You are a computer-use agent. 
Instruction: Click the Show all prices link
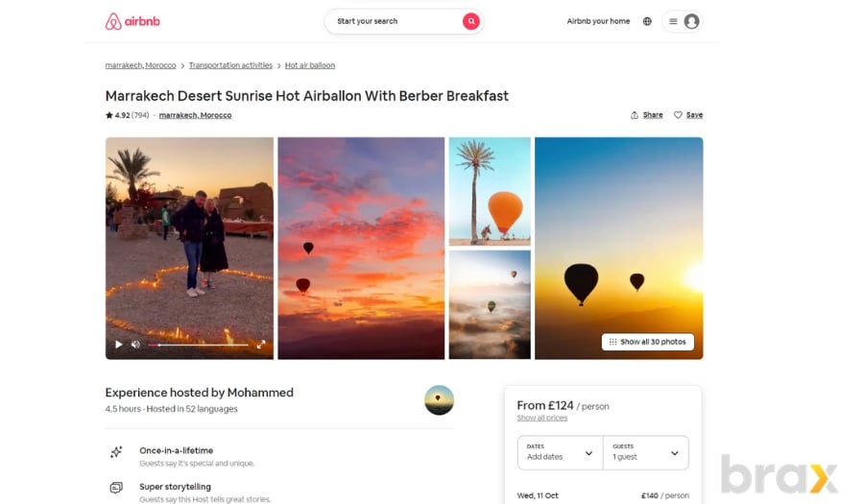click(x=541, y=418)
